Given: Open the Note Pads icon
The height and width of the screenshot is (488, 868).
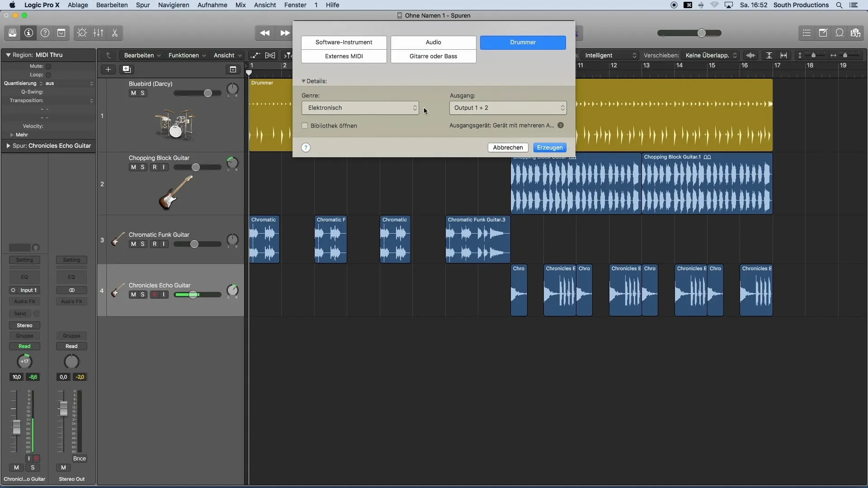Looking at the screenshot, I should [823, 33].
